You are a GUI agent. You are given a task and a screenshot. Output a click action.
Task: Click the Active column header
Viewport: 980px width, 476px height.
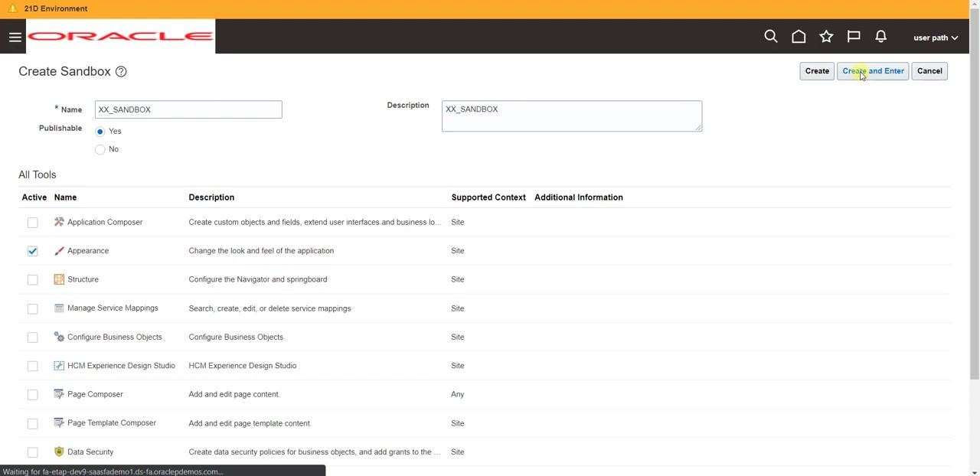[34, 197]
